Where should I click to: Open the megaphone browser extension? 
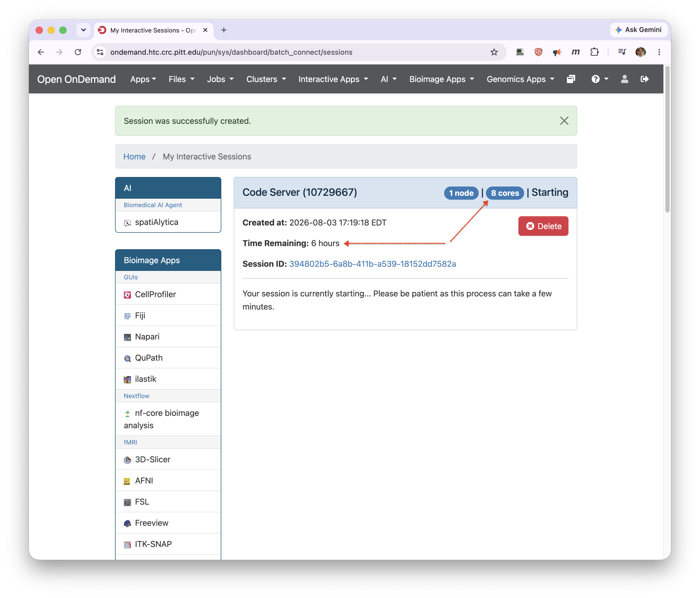(557, 52)
